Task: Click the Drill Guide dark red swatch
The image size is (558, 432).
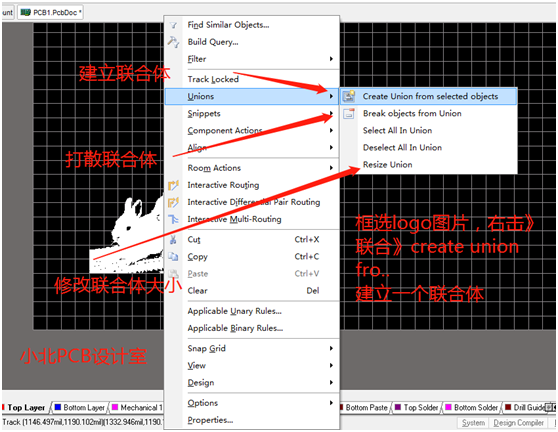Action: coord(508,407)
